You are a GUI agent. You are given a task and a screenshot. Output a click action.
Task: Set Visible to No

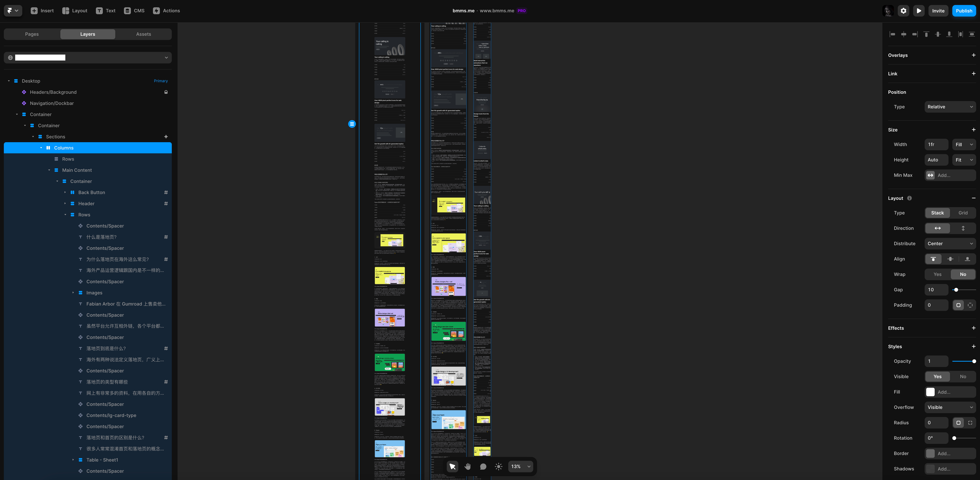(x=963, y=377)
